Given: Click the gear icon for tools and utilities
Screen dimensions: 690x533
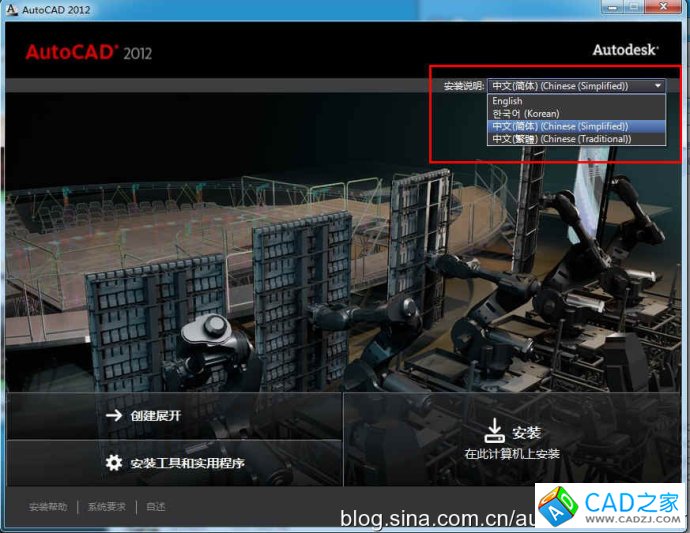Looking at the screenshot, I should (x=115, y=463).
